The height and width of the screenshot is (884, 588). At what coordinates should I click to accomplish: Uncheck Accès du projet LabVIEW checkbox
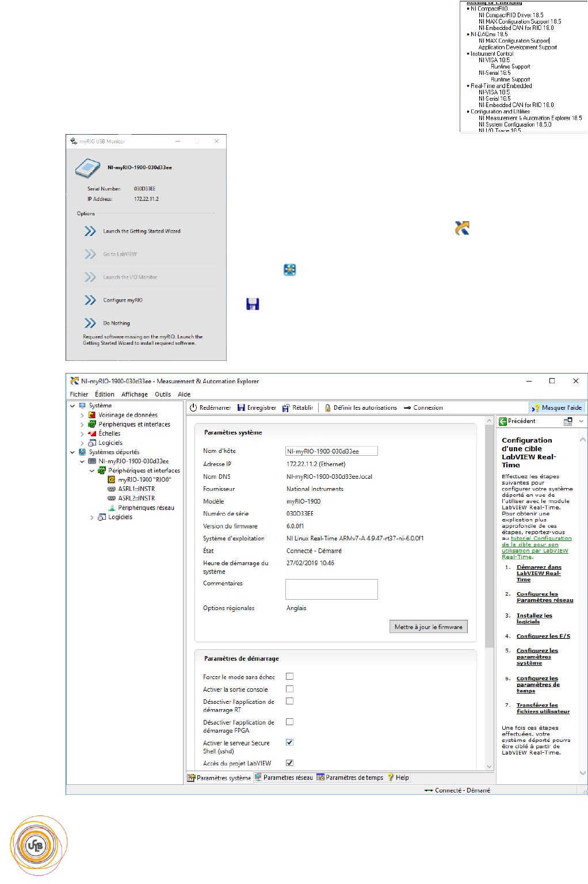click(x=289, y=763)
